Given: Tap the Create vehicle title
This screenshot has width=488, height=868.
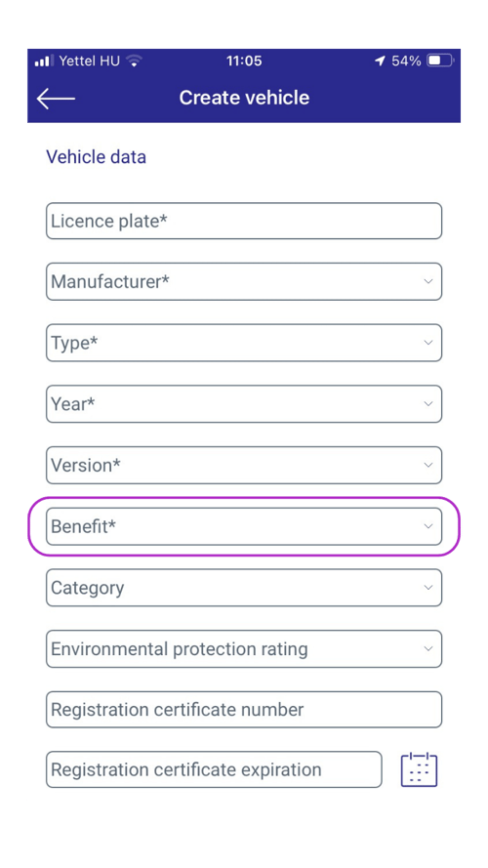Looking at the screenshot, I should (x=244, y=98).
